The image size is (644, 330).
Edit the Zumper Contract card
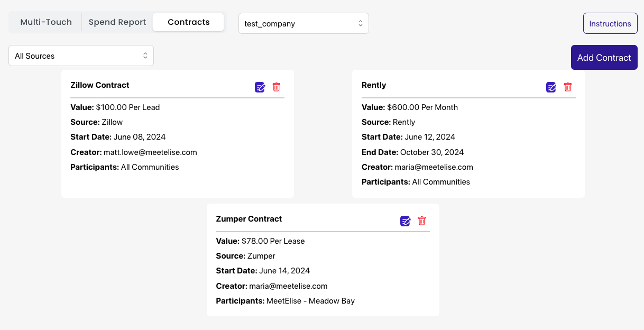(x=406, y=221)
